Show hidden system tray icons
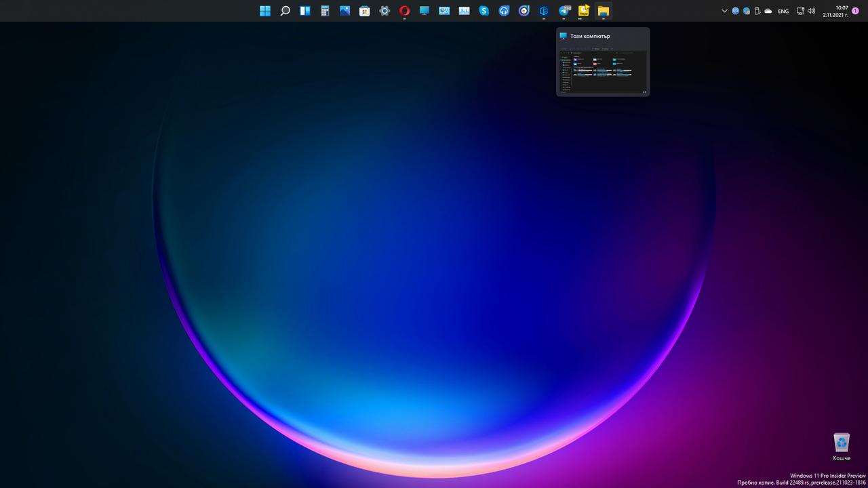 click(724, 11)
